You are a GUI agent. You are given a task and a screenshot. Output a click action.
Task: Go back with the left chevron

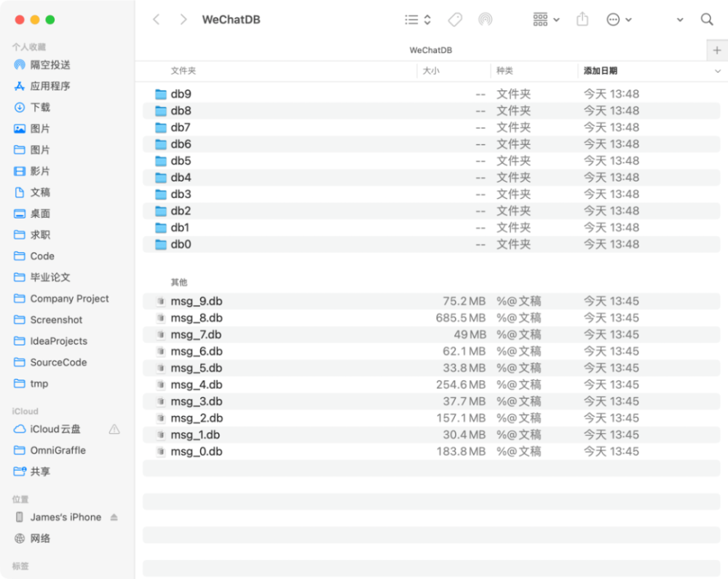pyautogui.click(x=157, y=20)
